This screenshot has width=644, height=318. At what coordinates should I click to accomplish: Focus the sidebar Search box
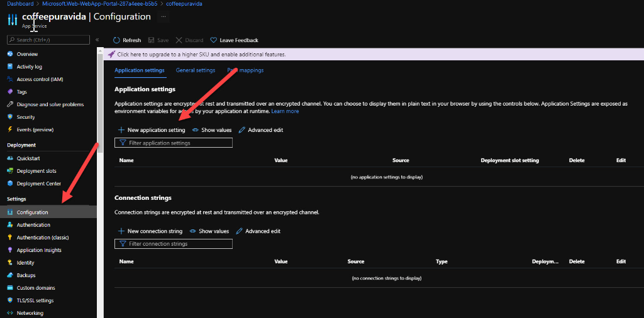[48, 40]
